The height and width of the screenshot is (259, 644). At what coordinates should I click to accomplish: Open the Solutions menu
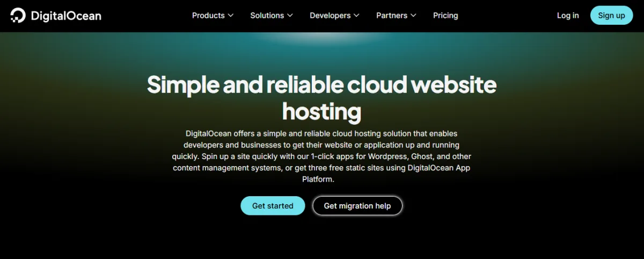click(x=272, y=16)
